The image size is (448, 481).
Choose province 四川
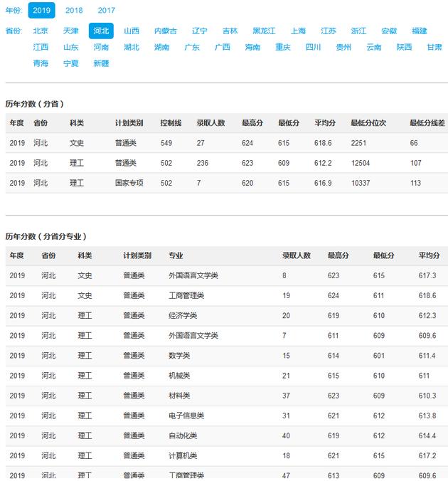point(314,47)
